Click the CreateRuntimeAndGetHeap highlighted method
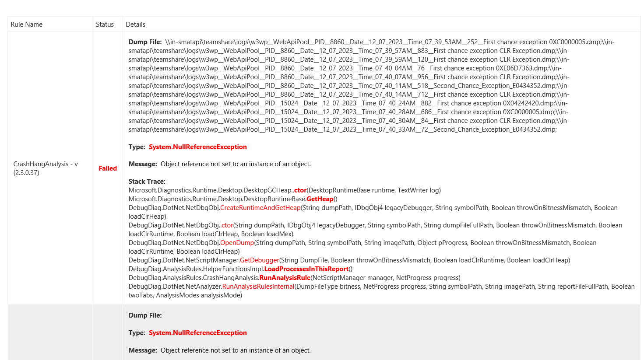Viewport: 644px width, 360px height. click(261, 208)
